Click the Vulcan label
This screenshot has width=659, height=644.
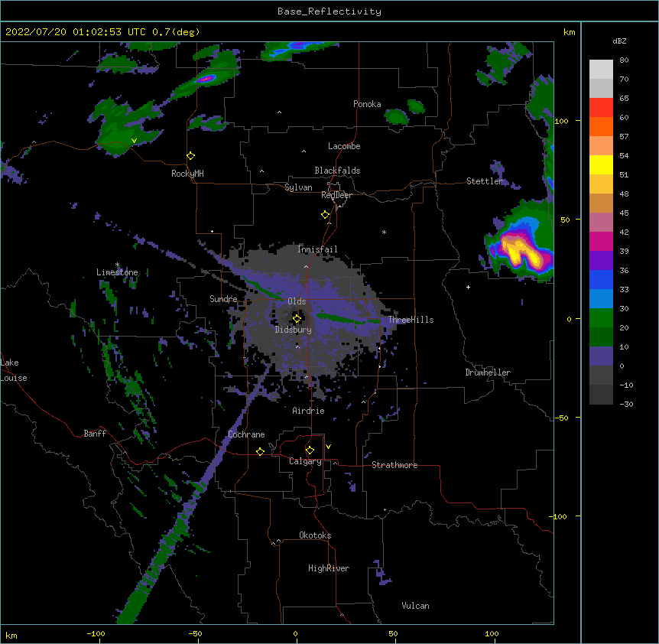(415, 606)
